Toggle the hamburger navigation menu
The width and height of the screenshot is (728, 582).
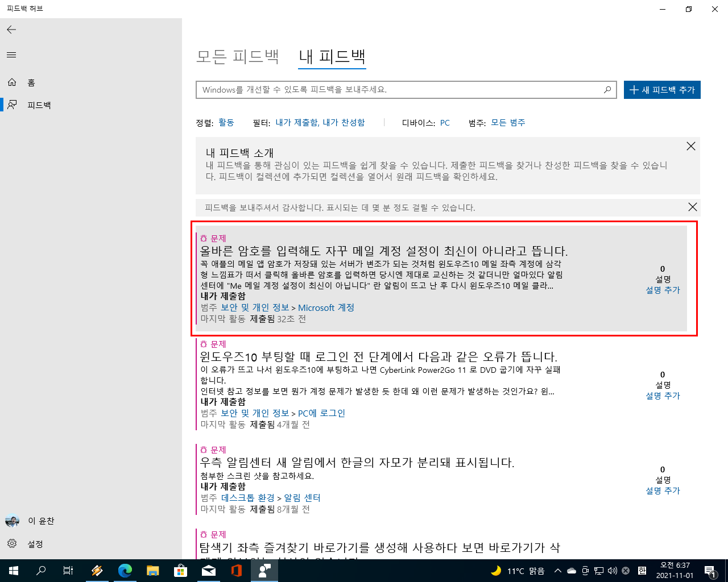[11, 55]
